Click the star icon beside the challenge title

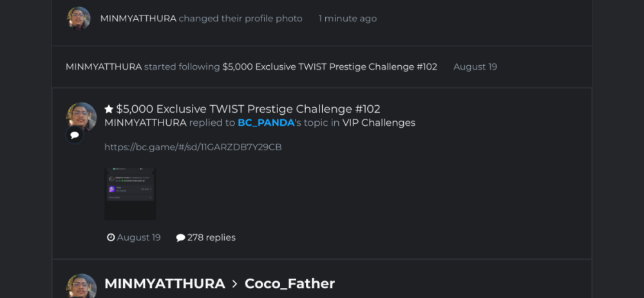(109, 109)
